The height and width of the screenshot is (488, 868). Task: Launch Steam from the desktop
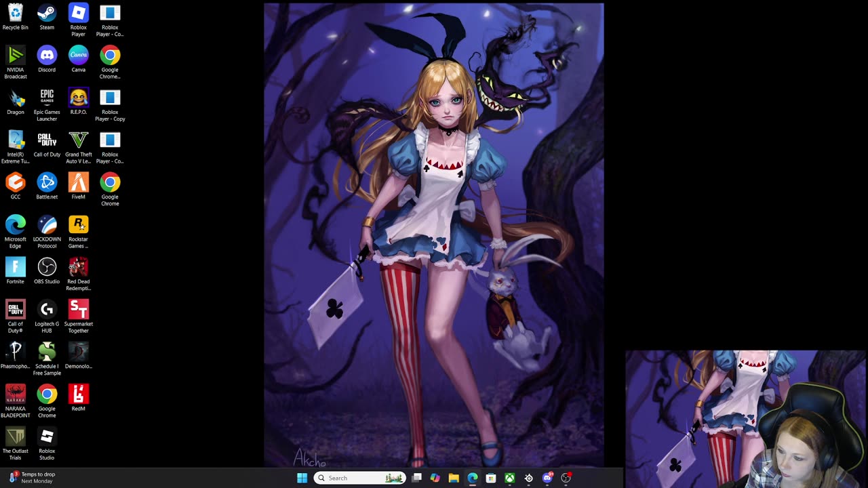pos(47,18)
